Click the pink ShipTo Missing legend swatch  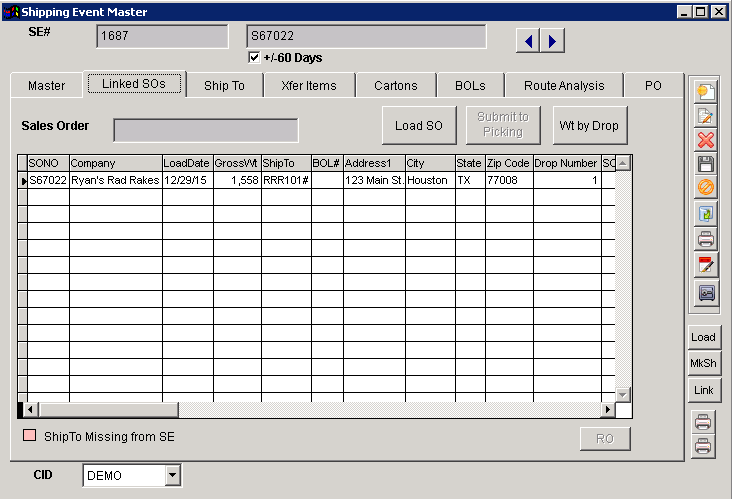coord(29,436)
